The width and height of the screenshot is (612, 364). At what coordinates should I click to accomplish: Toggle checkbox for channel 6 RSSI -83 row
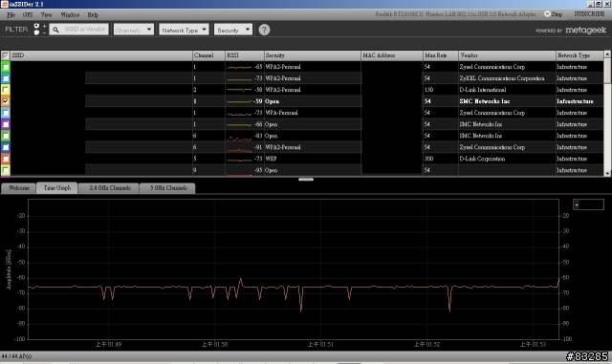pos(6,136)
